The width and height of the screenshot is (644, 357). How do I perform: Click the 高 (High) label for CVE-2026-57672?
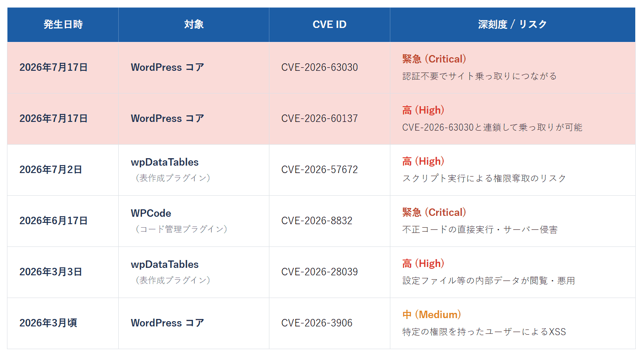[424, 161]
